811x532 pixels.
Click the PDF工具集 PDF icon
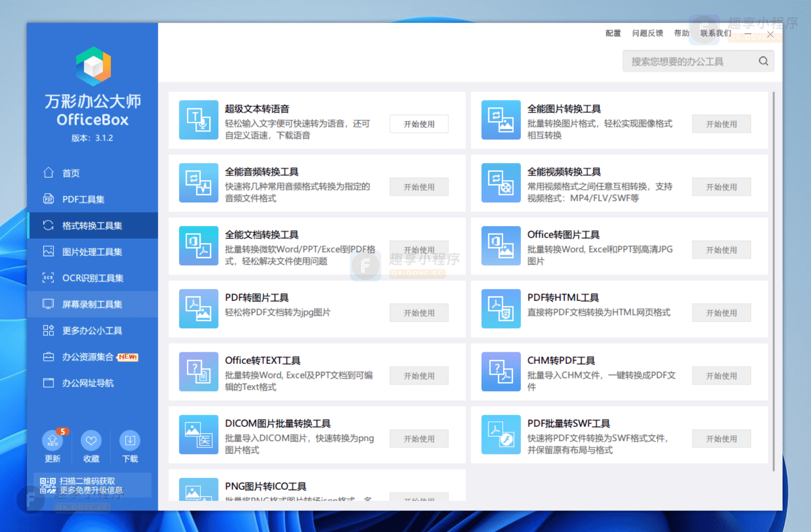click(x=48, y=199)
